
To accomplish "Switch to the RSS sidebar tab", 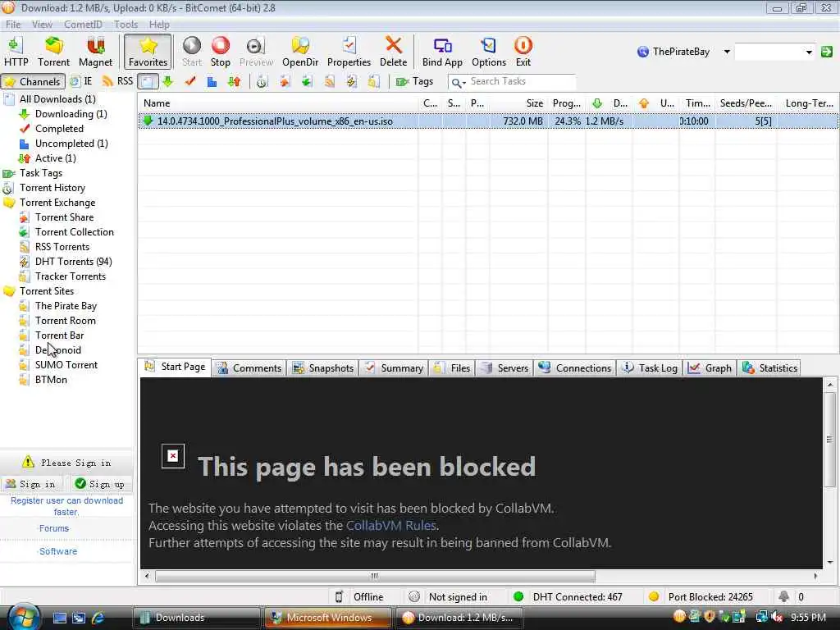I will pyautogui.click(x=117, y=81).
